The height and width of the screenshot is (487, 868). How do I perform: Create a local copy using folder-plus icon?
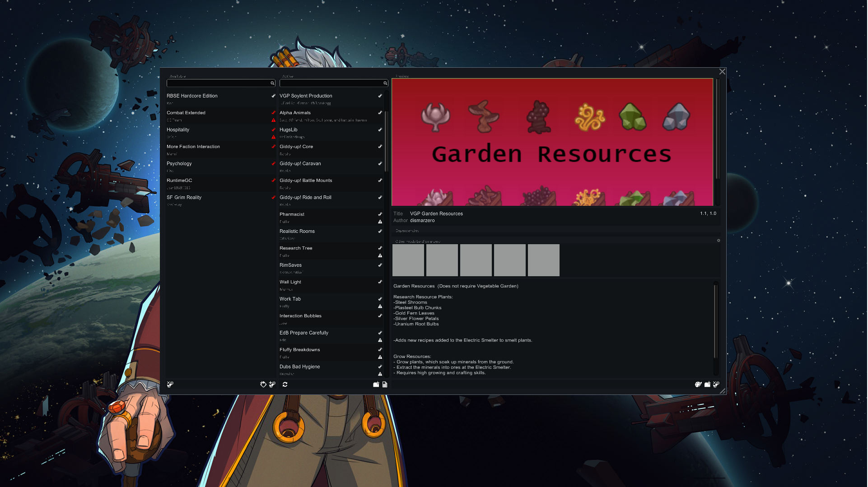[707, 385]
